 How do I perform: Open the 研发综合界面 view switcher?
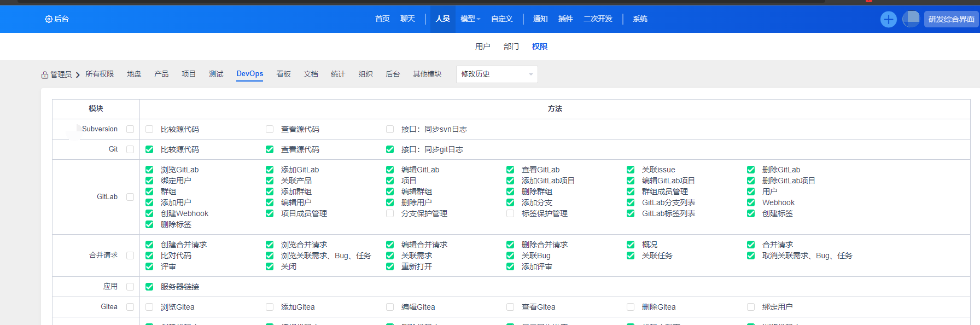tap(951, 19)
